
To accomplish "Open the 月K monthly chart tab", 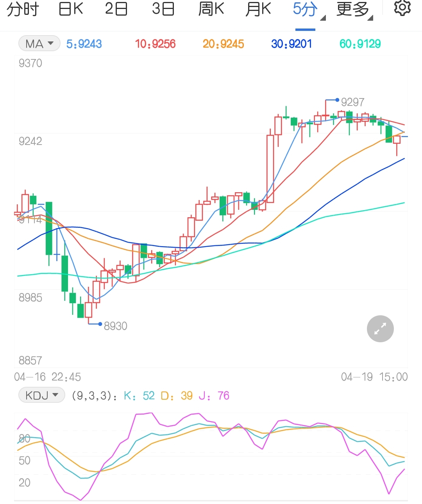I will point(258,9).
